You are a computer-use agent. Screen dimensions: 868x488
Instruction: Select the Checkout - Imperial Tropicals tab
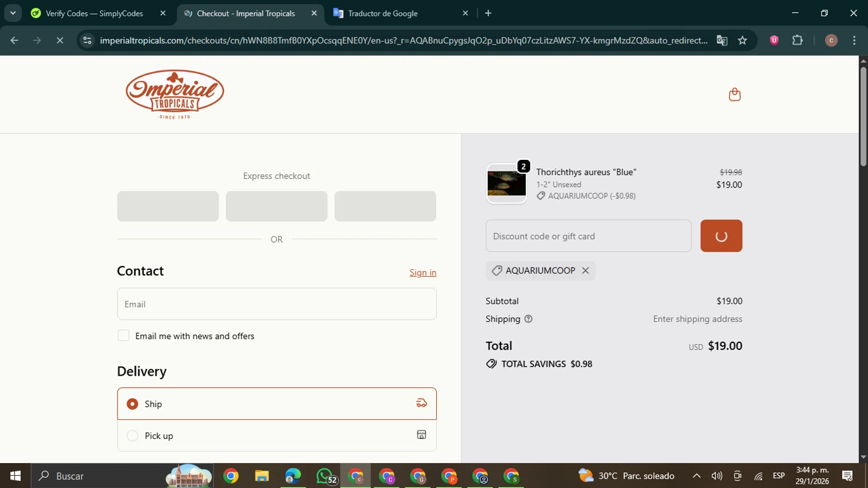(x=246, y=13)
